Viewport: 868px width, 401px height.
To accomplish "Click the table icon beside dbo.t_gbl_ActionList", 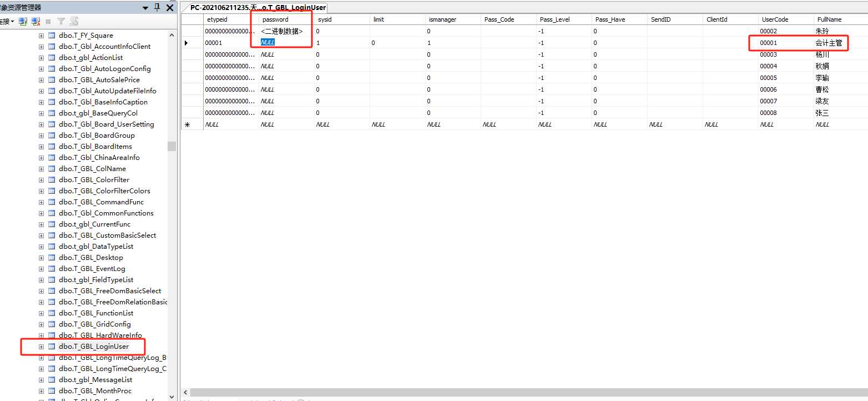I will 52,58.
